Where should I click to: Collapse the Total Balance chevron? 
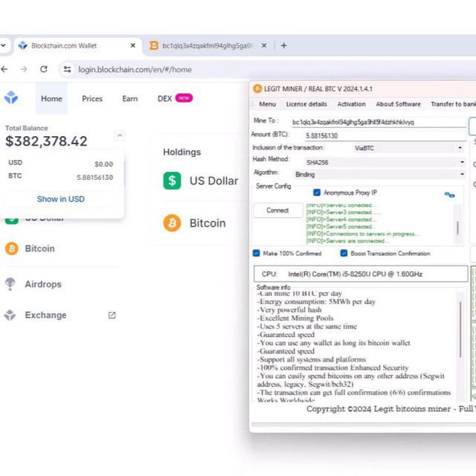point(120,135)
